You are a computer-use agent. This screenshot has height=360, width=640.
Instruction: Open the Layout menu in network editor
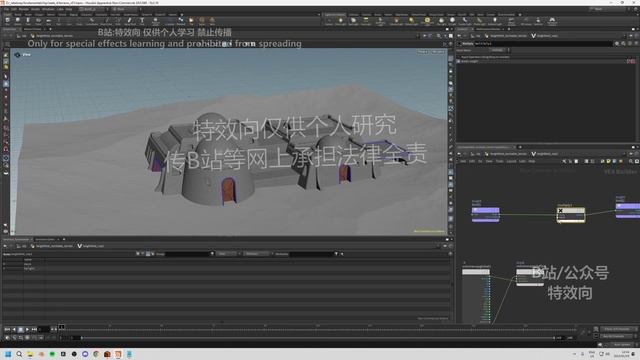click(x=511, y=162)
